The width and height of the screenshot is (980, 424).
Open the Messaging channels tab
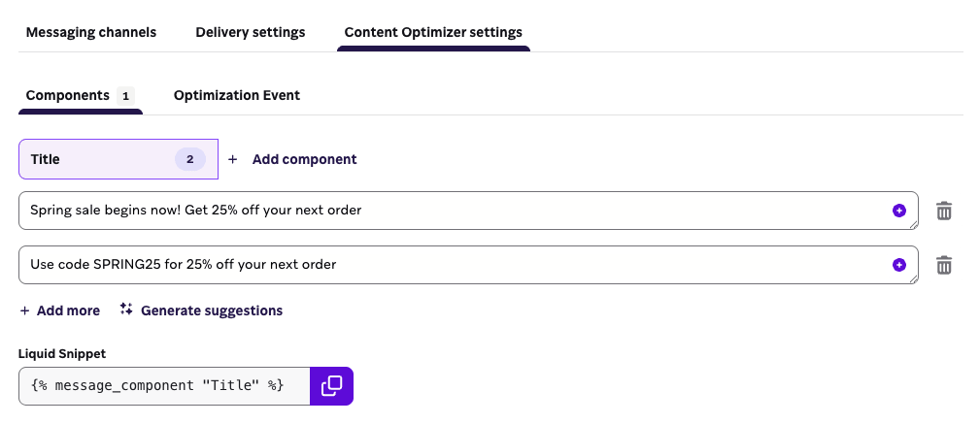(x=91, y=32)
